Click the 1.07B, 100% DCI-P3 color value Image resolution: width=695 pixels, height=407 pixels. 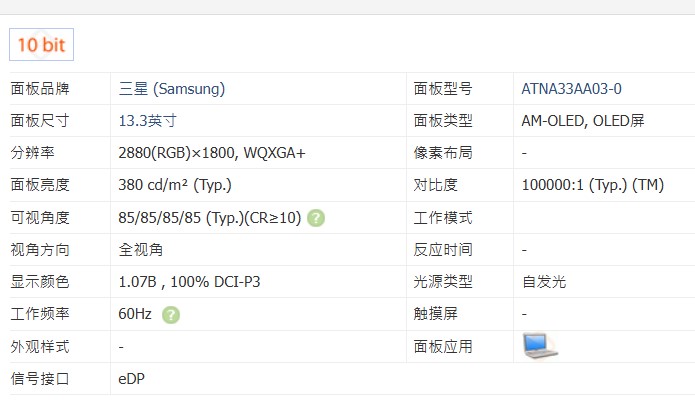189,282
